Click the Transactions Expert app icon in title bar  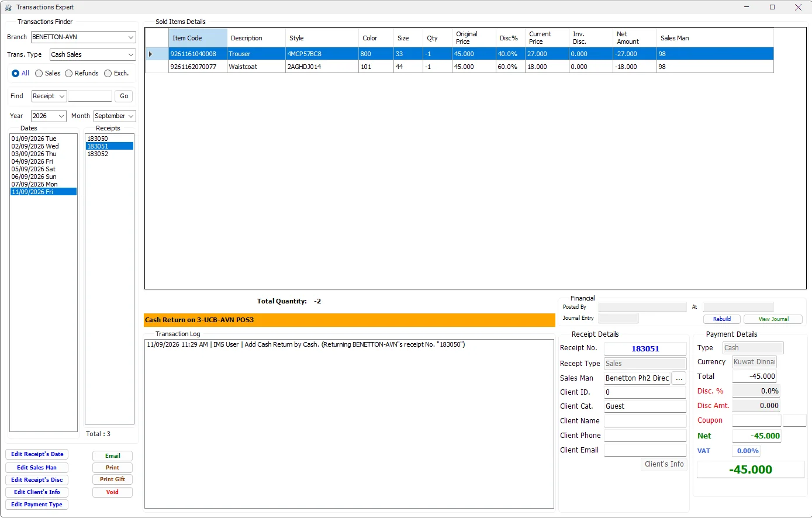pos(8,8)
